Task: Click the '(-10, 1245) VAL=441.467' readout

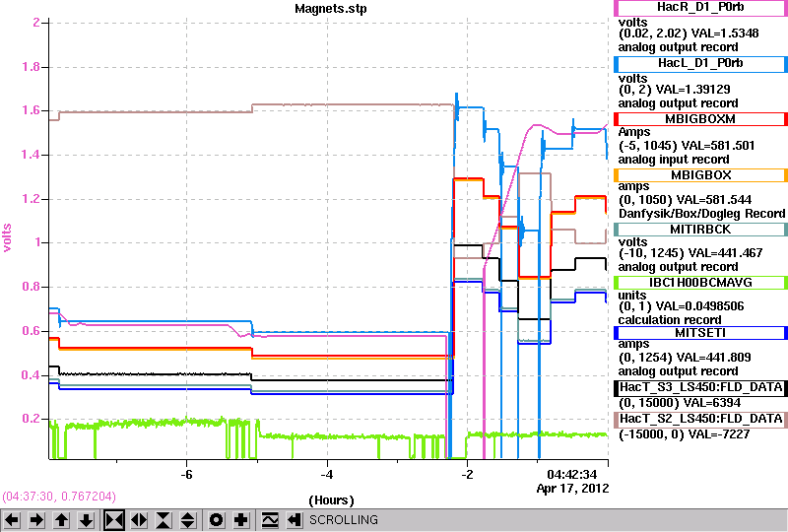Action: tap(690, 253)
